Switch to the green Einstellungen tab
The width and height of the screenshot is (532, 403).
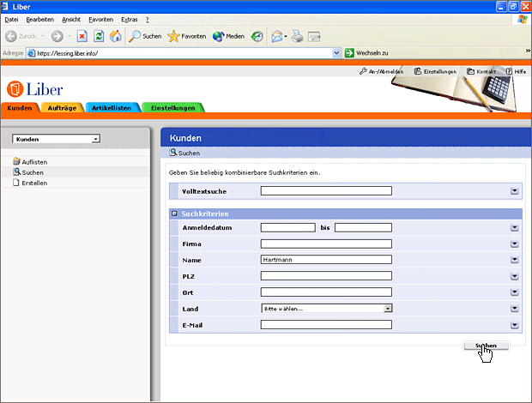click(x=173, y=108)
